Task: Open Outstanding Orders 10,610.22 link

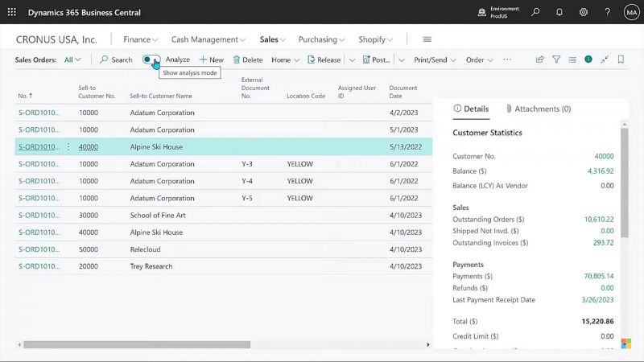Action: pyautogui.click(x=599, y=219)
